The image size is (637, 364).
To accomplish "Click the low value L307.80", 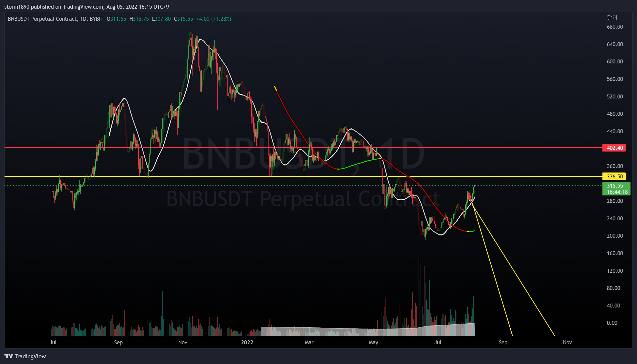I will point(161,19).
